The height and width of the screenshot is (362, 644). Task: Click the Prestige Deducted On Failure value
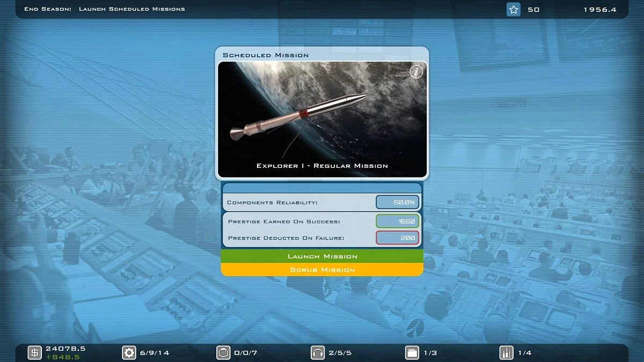[398, 238]
